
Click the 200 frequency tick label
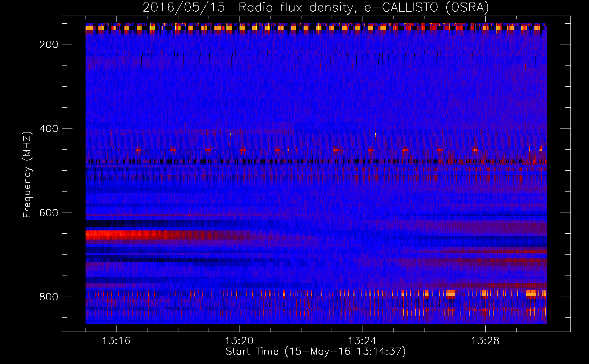coord(49,44)
